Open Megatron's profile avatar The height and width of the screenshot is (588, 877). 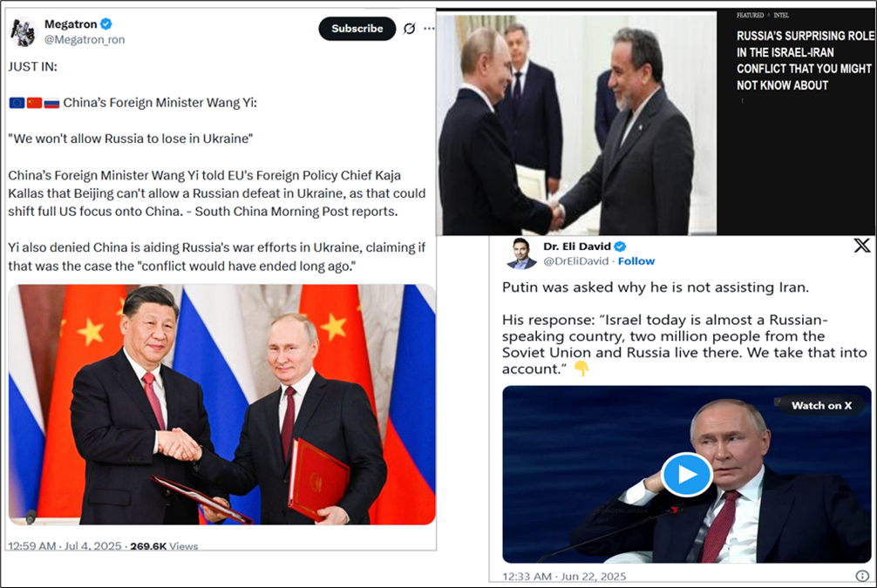click(24, 32)
